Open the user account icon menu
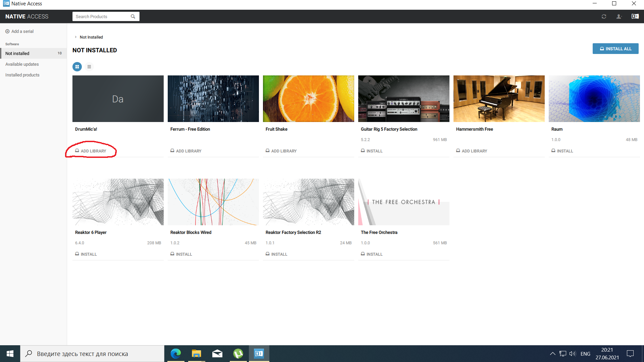This screenshot has height=362, width=644. pos(619,16)
